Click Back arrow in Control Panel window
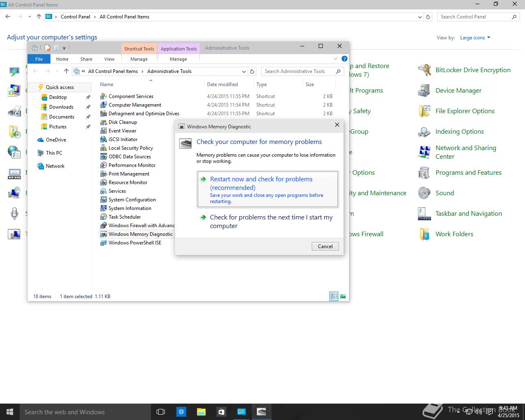This screenshot has height=420, width=525. 8,17
